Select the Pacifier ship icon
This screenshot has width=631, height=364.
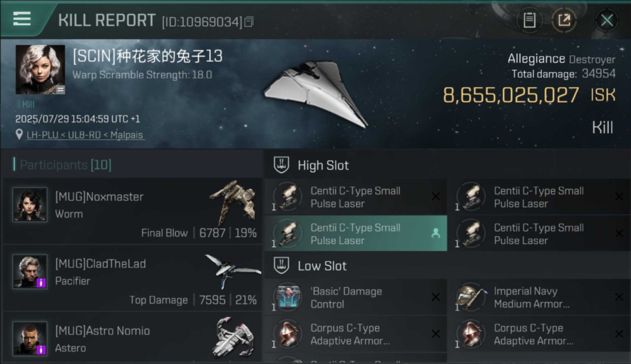pos(232,270)
